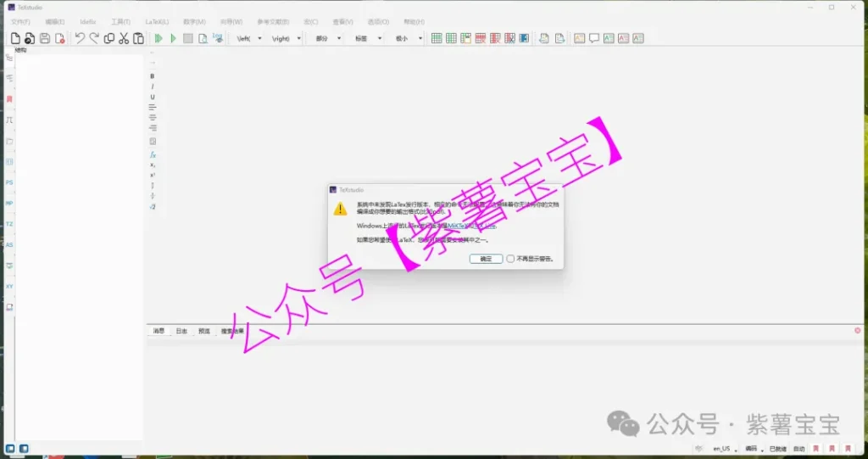Switch to the 日志 tab
Screen dimensions: 868x459
[181, 331]
